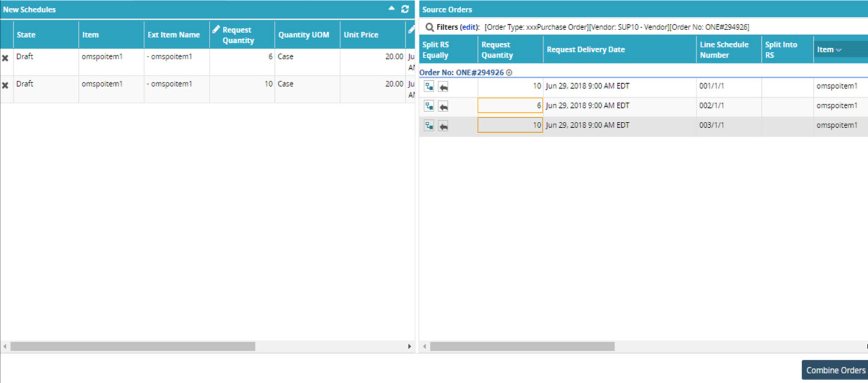Click the delivery date in row 001/1/1

click(587, 86)
